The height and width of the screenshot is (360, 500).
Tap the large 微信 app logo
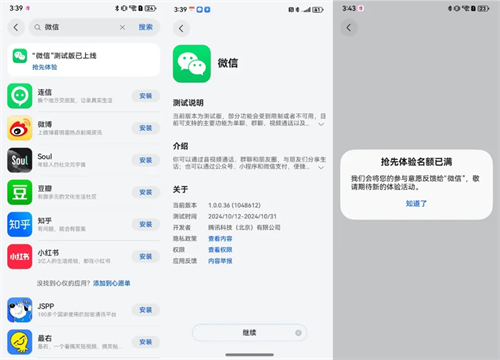(192, 64)
